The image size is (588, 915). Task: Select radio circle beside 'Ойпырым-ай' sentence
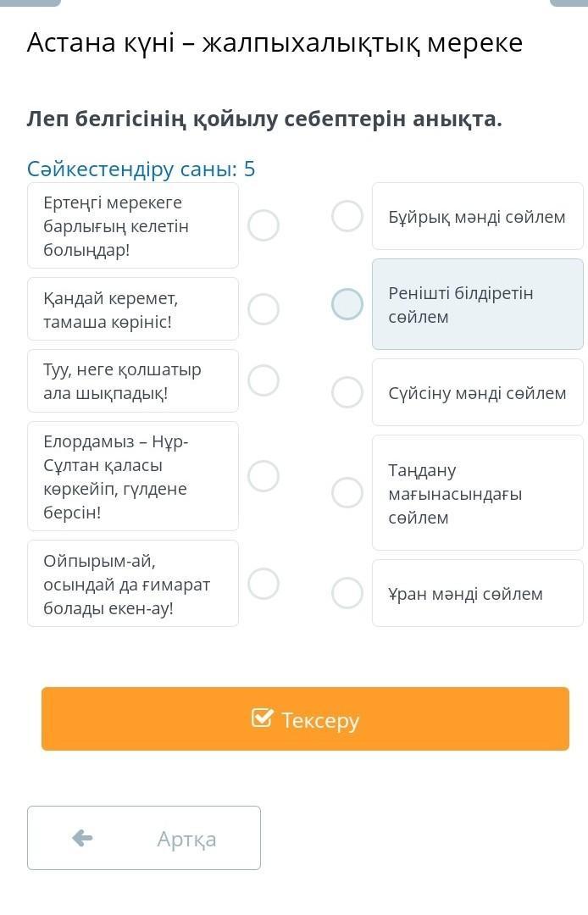click(x=263, y=583)
